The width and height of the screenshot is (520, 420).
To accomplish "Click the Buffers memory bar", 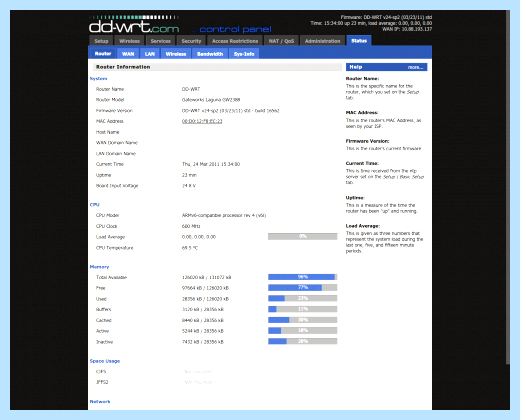I will click(x=302, y=309).
